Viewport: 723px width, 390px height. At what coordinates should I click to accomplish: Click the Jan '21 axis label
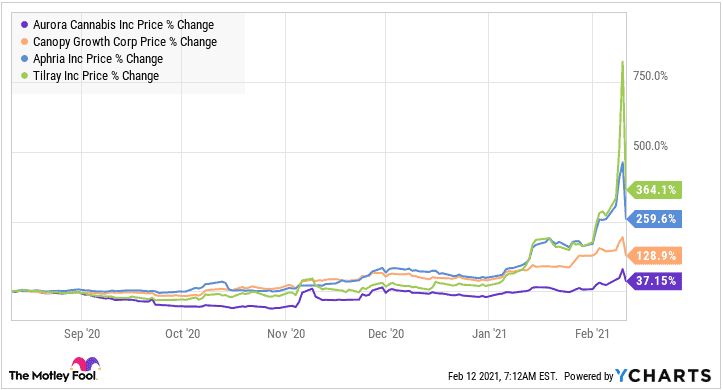click(489, 334)
